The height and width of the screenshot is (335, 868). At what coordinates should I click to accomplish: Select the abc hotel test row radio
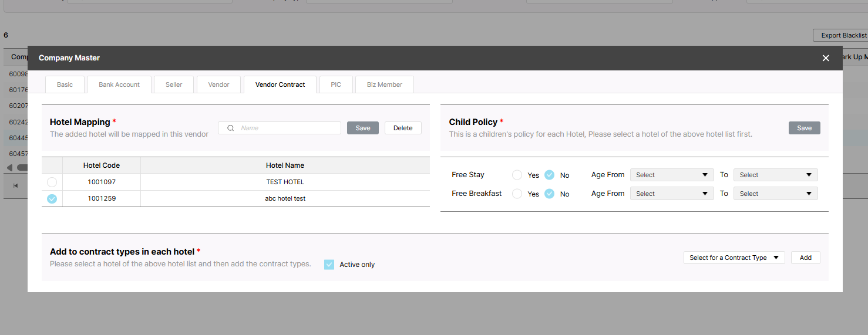(52, 199)
